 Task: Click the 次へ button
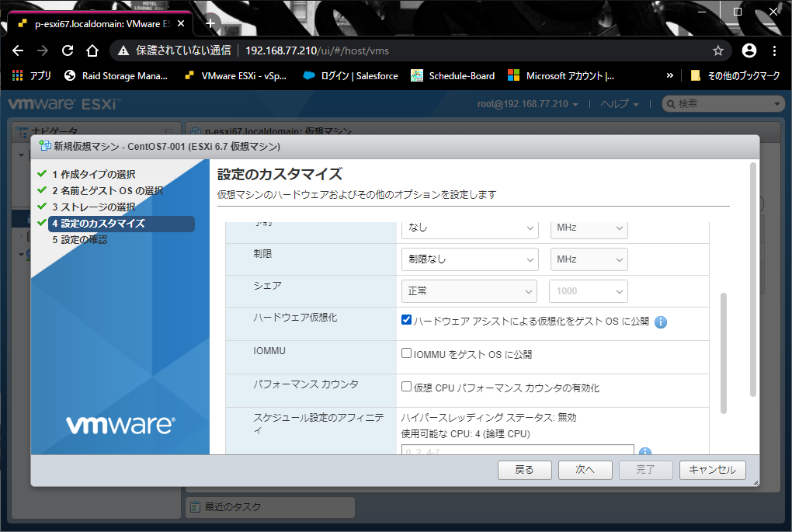585,470
